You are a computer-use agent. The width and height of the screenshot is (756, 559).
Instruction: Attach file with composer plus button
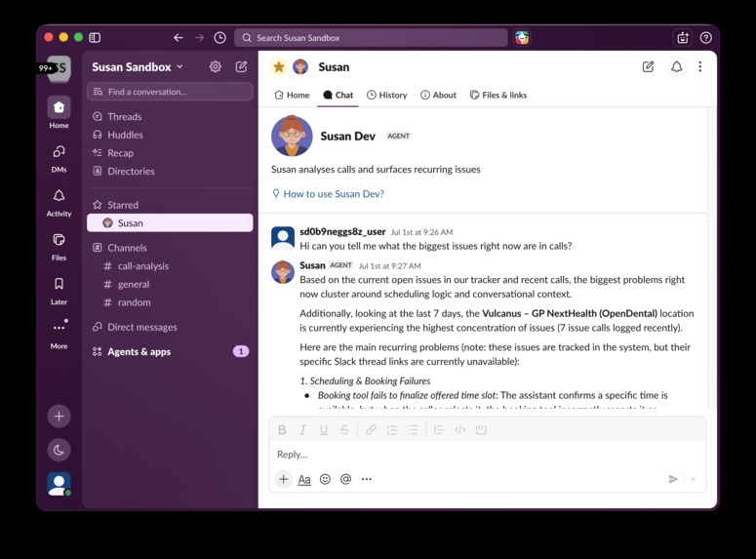coord(284,479)
